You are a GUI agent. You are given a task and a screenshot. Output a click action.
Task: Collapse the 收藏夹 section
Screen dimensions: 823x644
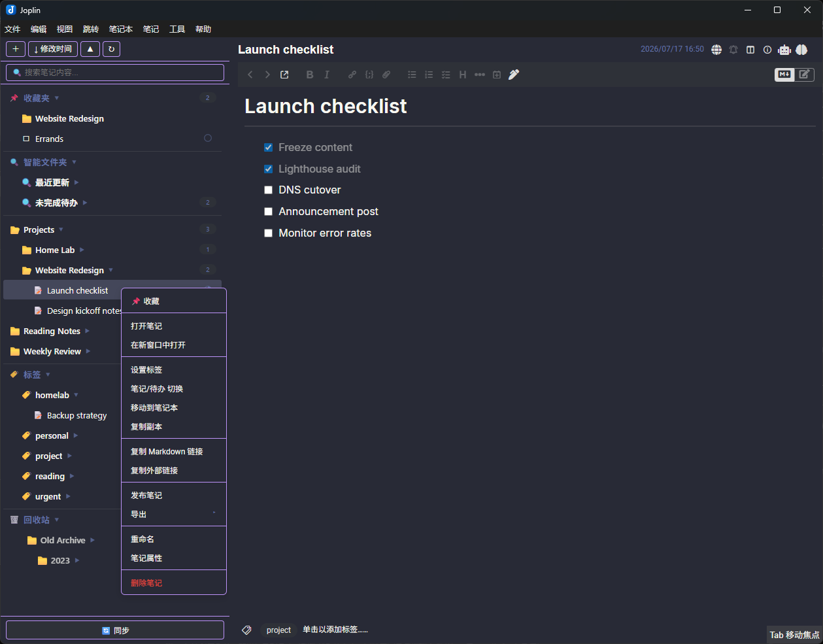point(57,98)
